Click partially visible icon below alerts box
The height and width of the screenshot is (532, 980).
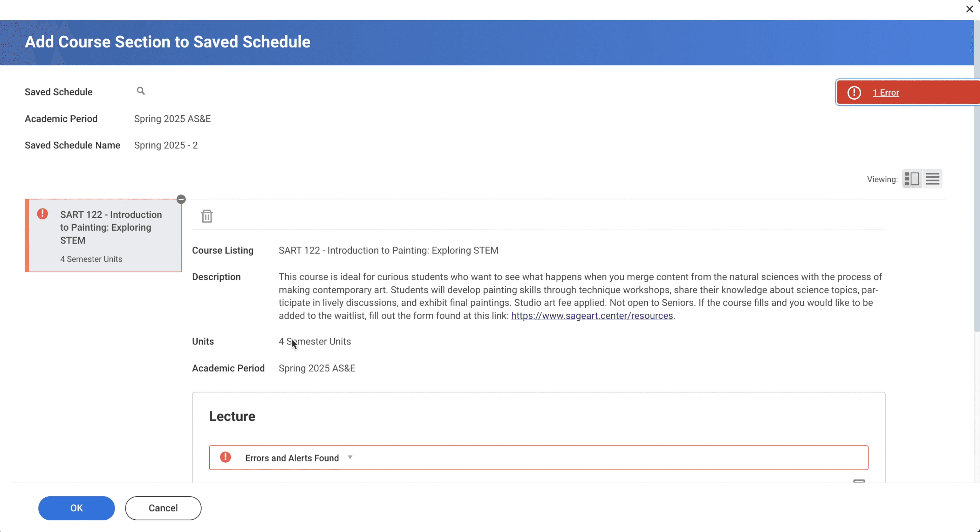point(859,481)
